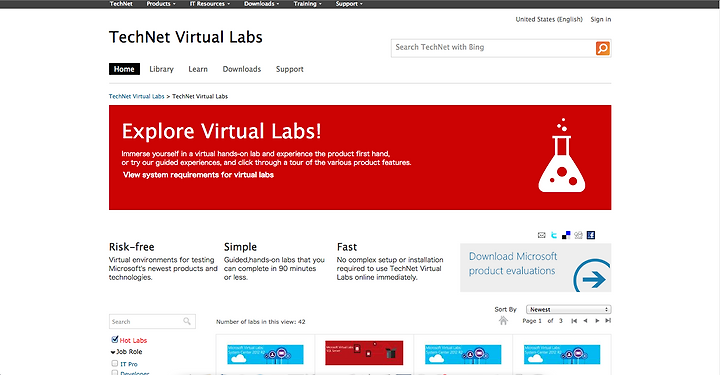Share this page via email icon

tap(541, 235)
